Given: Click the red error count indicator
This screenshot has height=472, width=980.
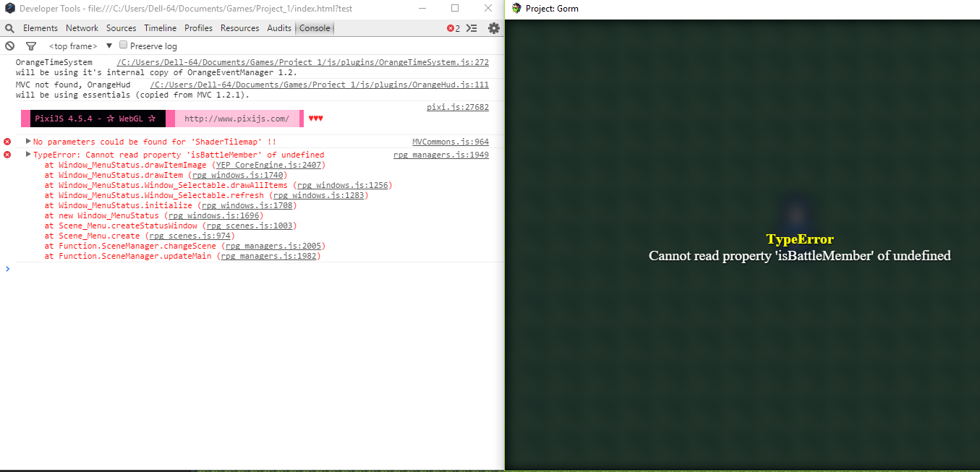Looking at the screenshot, I should 453,28.
